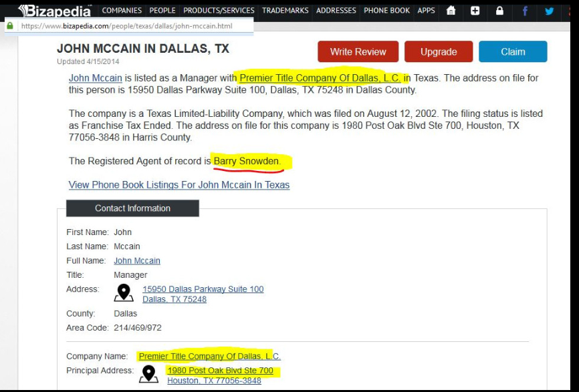Click the Title value Manager
The width and height of the screenshot is (579, 392).
130,275
